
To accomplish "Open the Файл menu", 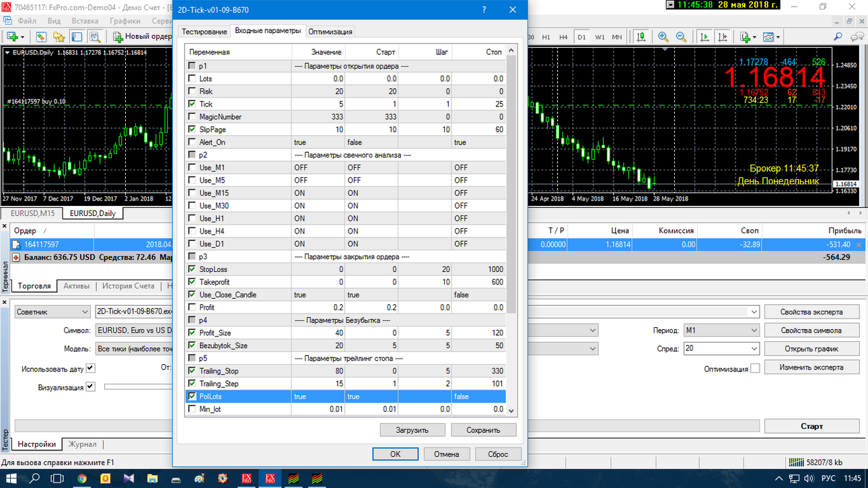I will click(27, 21).
